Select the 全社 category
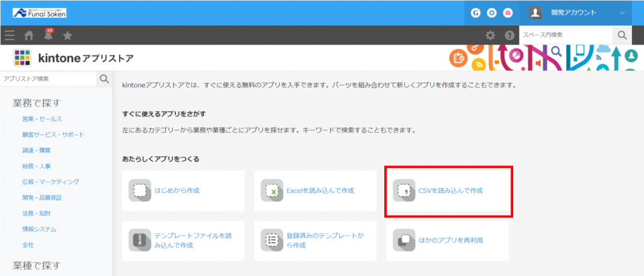Screen dimensions: 644x276 pos(28,245)
